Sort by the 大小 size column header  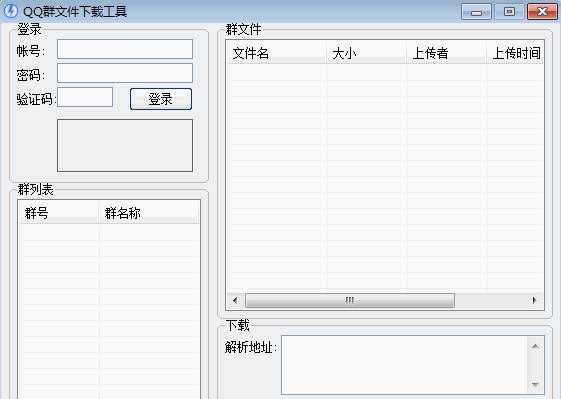[367, 53]
